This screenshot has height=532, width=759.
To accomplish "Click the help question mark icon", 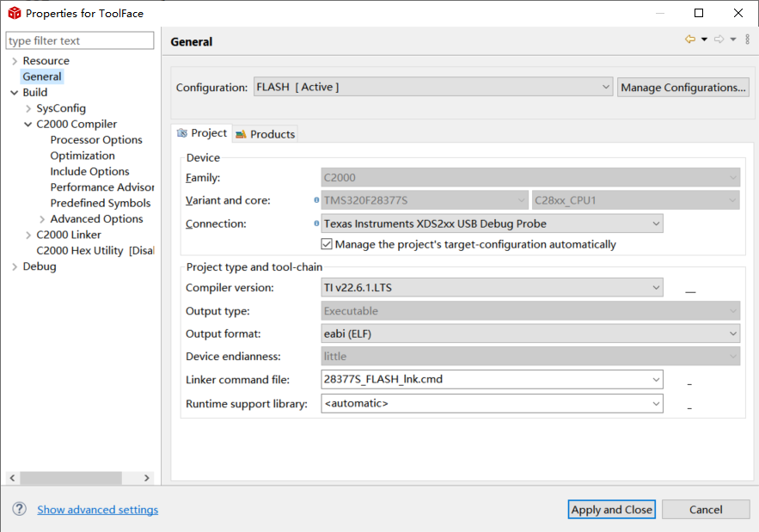I will coord(19,510).
